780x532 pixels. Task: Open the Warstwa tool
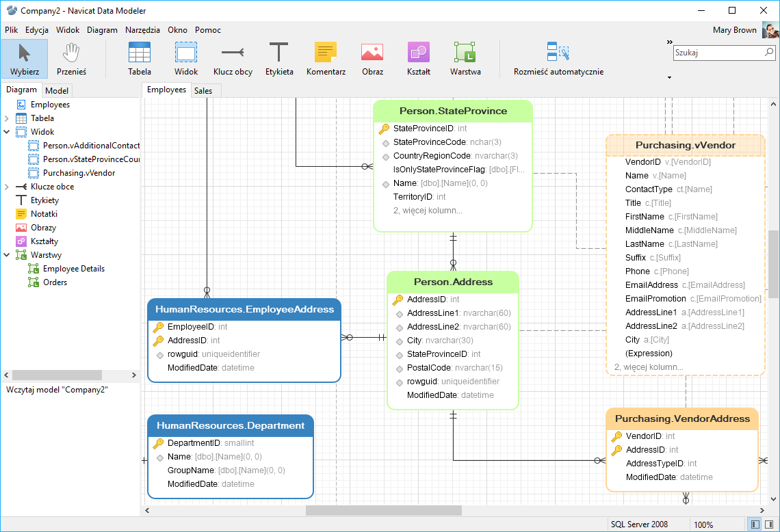tap(465, 59)
